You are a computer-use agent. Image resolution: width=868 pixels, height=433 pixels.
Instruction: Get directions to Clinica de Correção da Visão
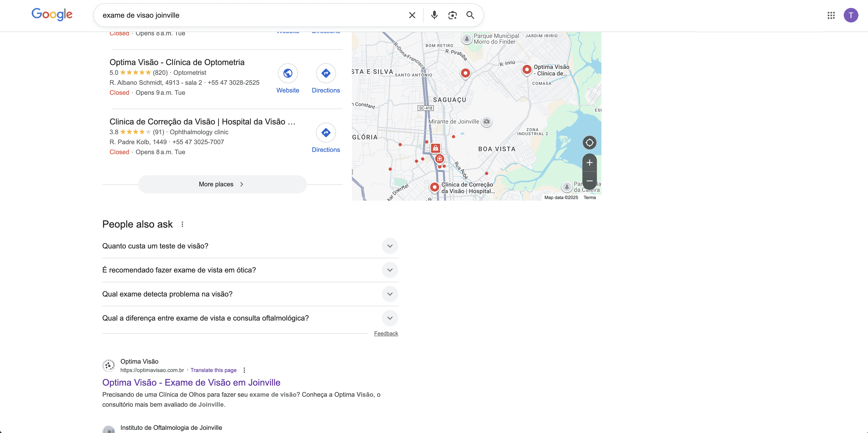tap(326, 133)
